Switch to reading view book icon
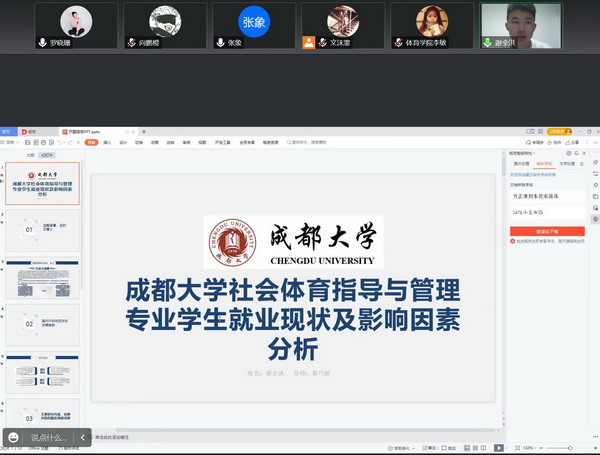600x455 pixels. [x=484, y=448]
